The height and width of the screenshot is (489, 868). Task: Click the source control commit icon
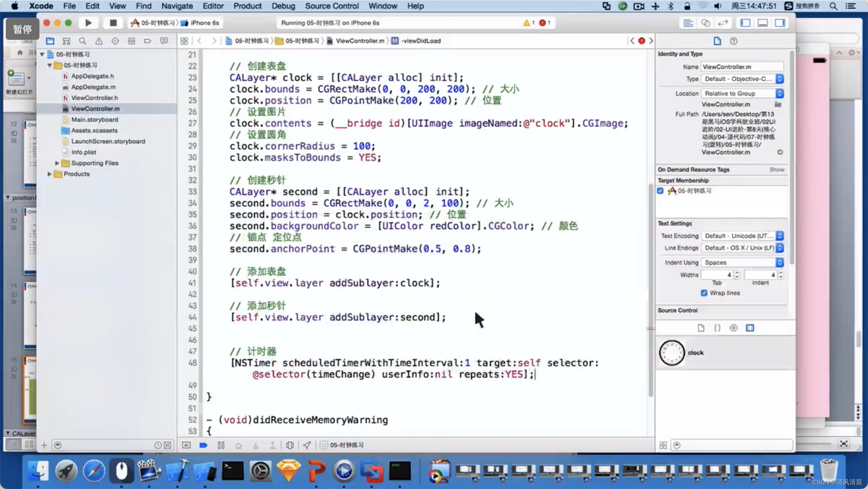[735, 327]
